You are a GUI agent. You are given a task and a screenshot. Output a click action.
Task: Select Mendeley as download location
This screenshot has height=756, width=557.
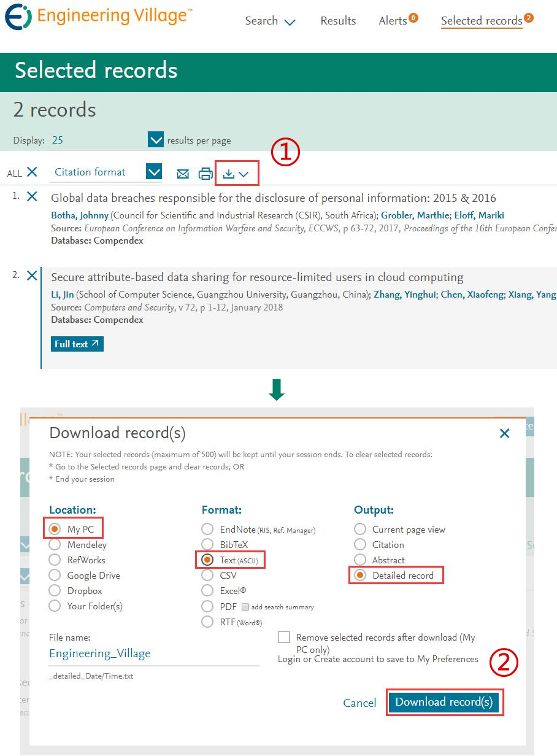[x=55, y=544]
